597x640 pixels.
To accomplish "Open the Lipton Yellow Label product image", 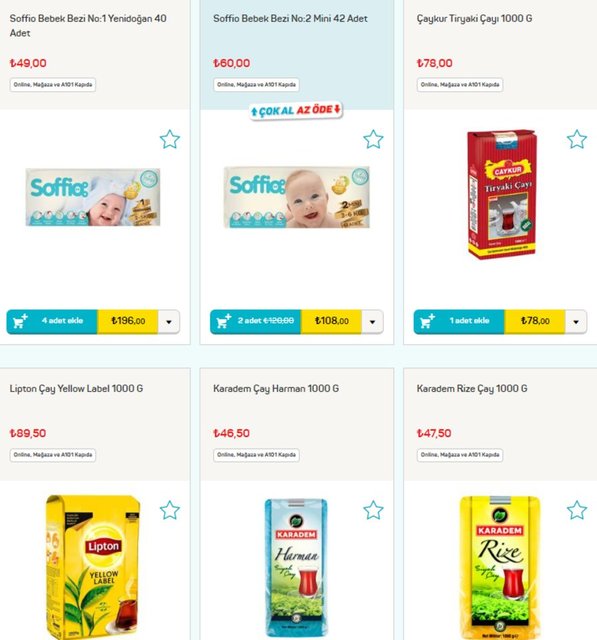I will point(93,567).
